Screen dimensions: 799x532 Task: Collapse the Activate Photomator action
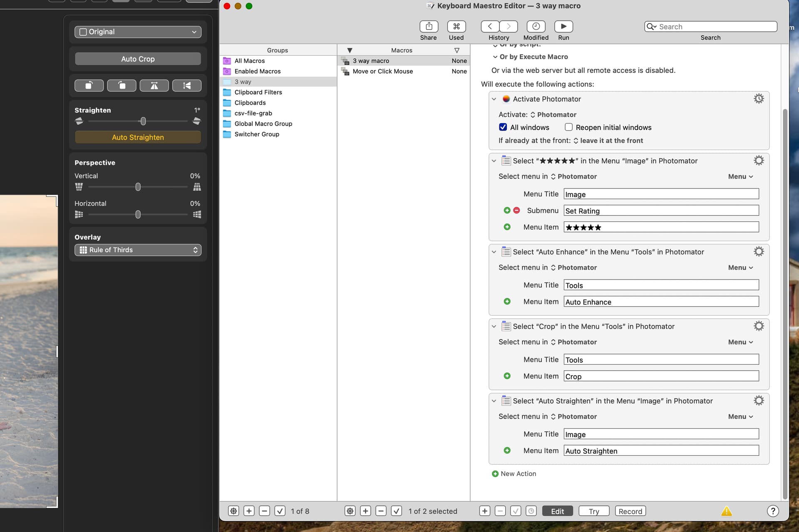click(494, 99)
